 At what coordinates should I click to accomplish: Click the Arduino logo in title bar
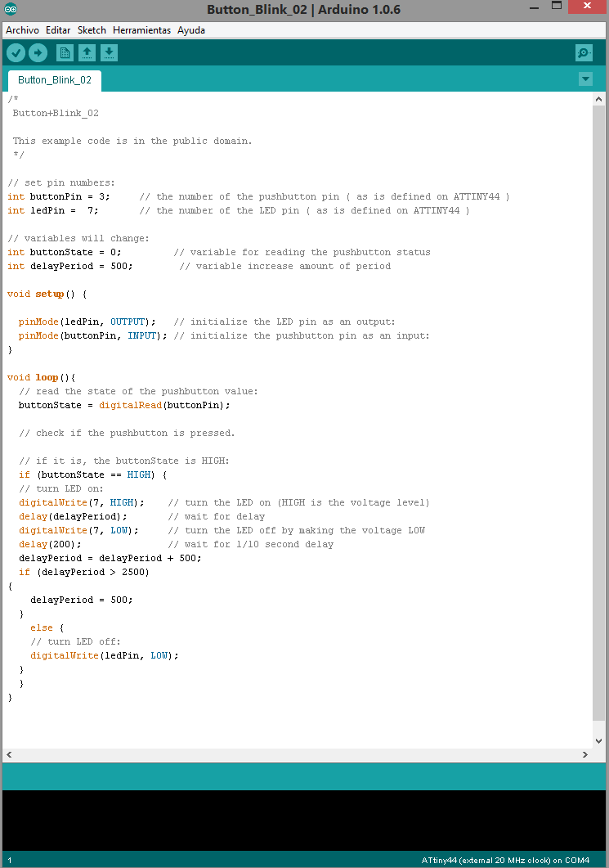pyautogui.click(x=11, y=9)
